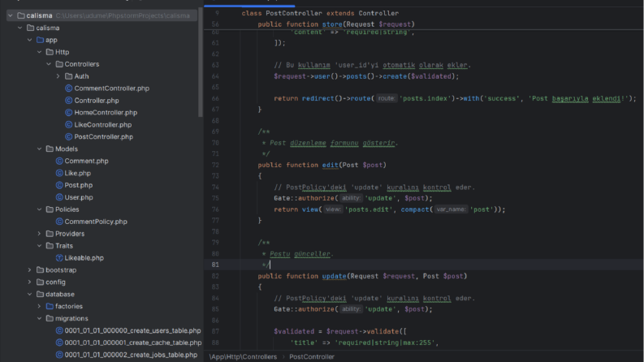Expand the factories folder
644x362 pixels.
[40, 306]
